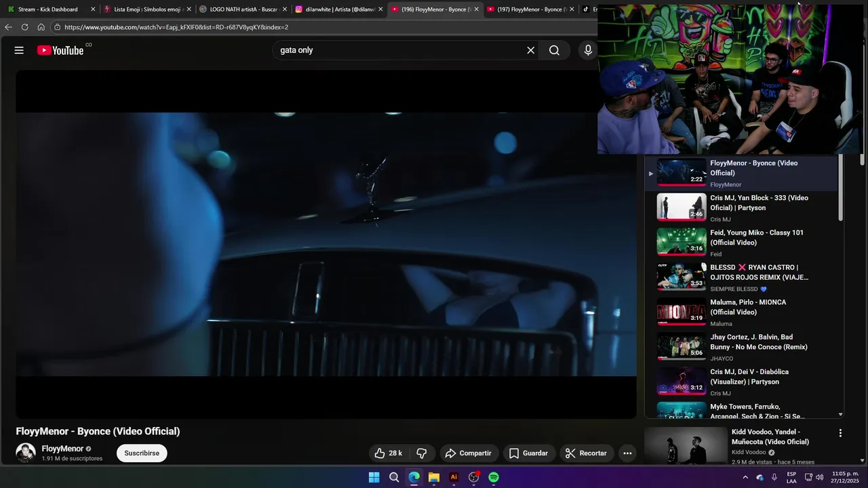Reload the current page
868x488 pixels.
click(x=24, y=27)
